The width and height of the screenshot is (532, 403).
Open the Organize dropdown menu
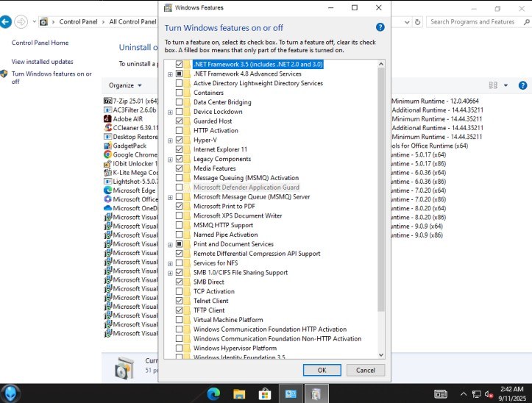125,85
